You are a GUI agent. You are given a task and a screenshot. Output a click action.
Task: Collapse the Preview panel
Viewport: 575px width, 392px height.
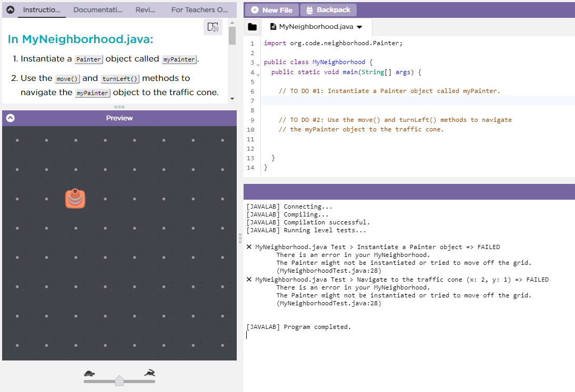pyautogui.click(x=10, y=118)
